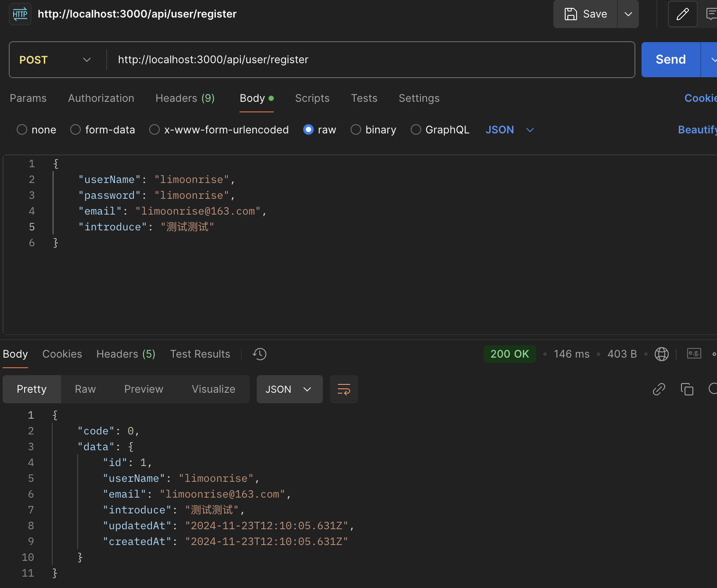Viewport: 717px width, 588px height.
Task: Expand the Save options arrow
Action: tap(628, 14)
